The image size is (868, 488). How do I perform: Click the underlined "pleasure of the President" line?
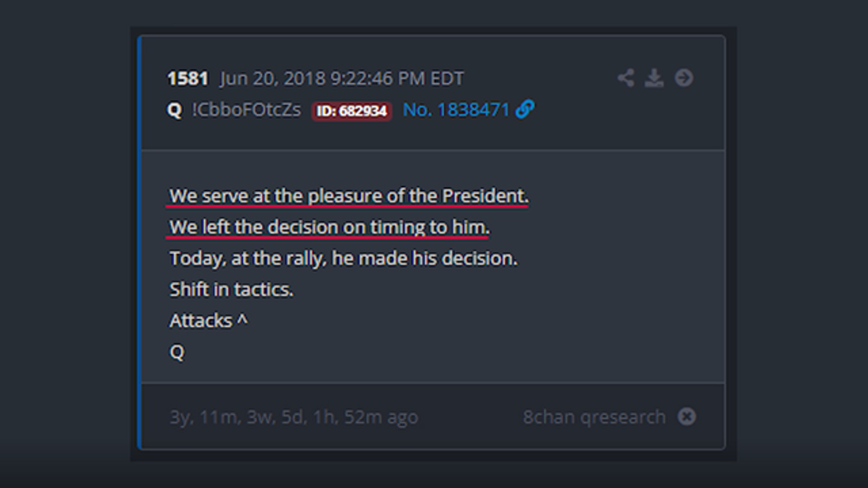pyautogui.click(x=349, y=196)
